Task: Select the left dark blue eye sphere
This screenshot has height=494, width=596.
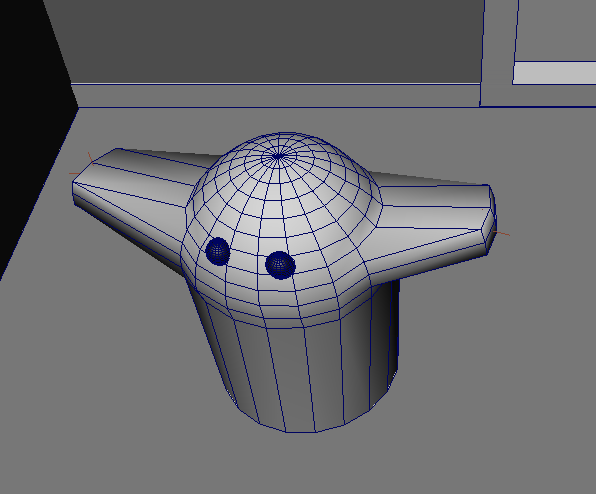Action: pyautogui.click(x=218, y=251)
